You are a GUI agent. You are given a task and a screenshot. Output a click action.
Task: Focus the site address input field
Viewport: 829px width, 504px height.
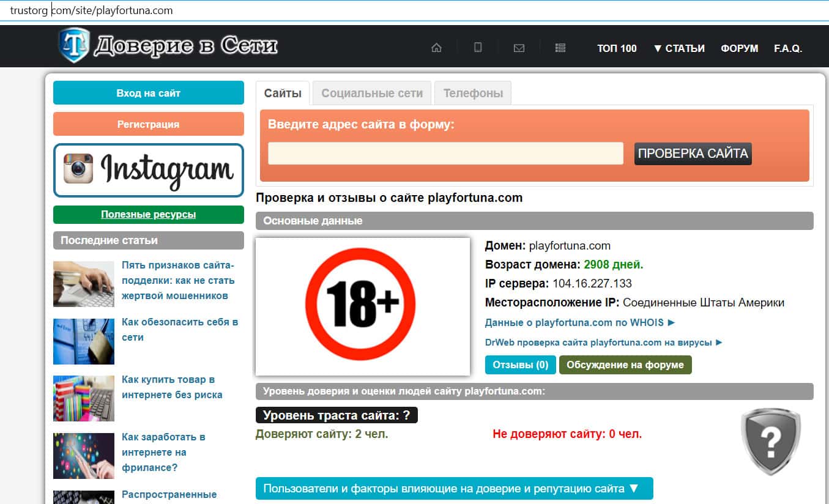click(445, 154)
